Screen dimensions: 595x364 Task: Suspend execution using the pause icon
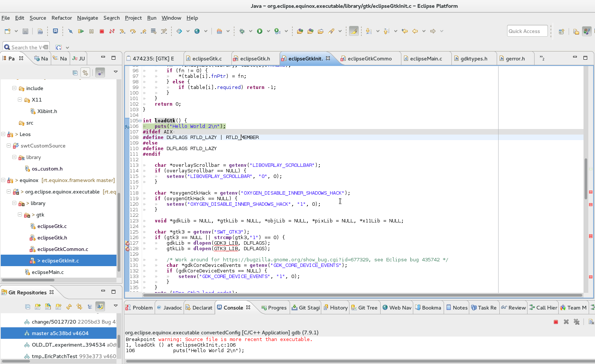pos(91,31)
